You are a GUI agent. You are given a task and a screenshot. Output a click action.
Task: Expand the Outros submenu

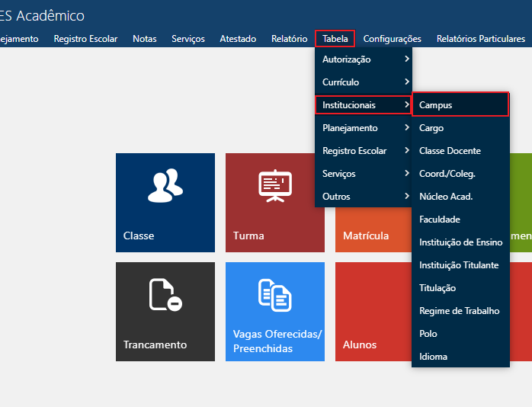click(x=363, y=197)
